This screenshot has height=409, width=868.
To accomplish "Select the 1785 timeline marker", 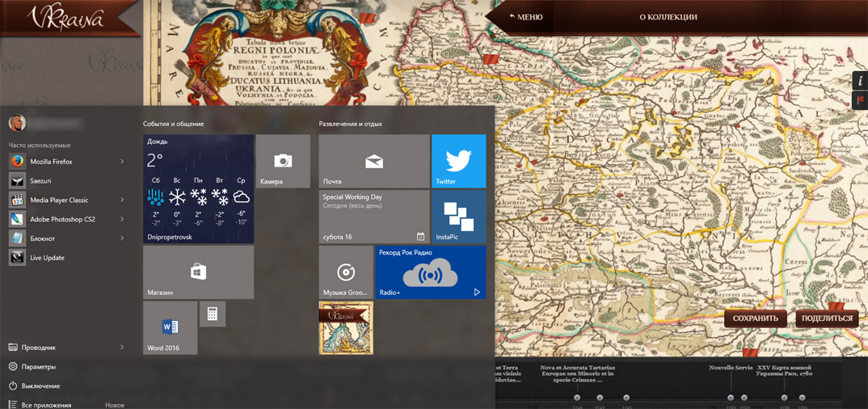I will click(x=802, y=398).
